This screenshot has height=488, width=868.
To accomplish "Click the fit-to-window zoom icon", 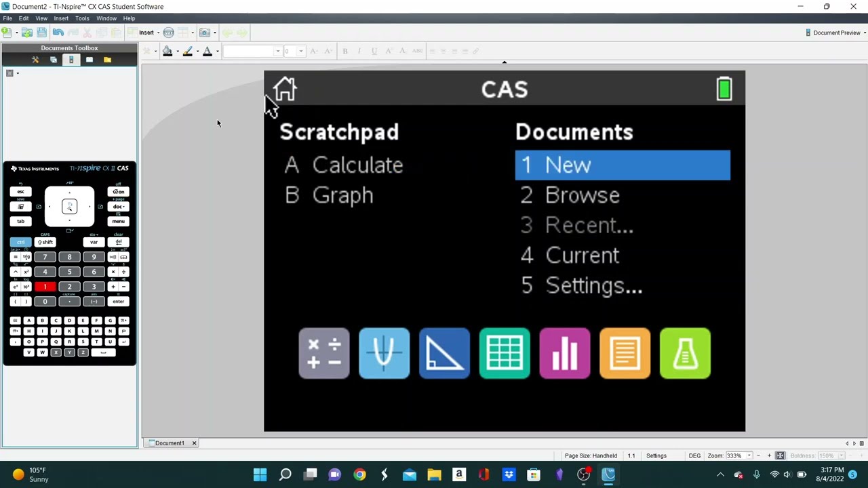I will coord(781,455).
